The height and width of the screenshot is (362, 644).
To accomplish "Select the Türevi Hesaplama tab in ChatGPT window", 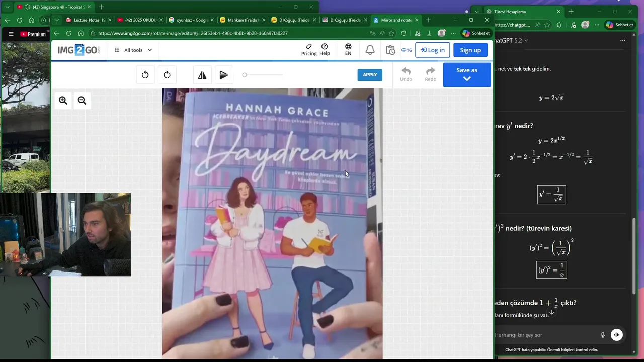I will [x=523, y=11].
